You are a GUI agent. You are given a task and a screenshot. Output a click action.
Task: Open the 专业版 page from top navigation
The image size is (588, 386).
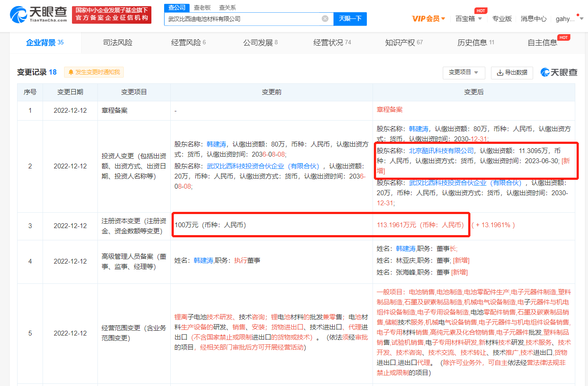[502, 19]
